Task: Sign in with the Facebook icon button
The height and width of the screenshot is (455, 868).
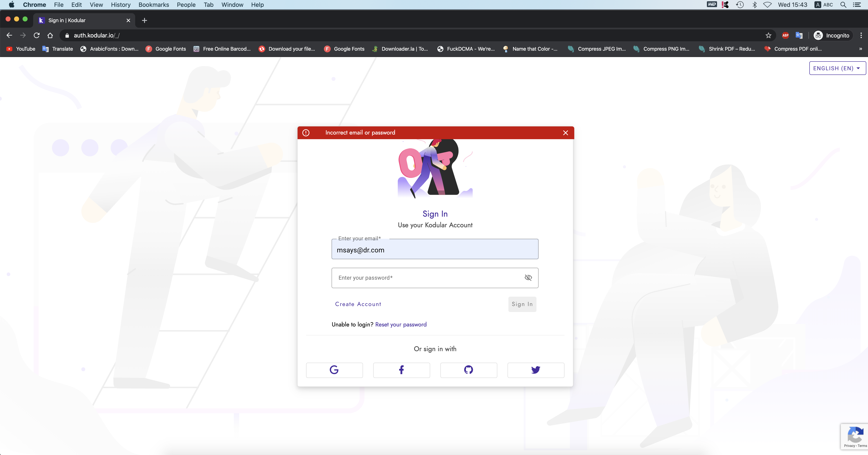Action: (401, 370)
